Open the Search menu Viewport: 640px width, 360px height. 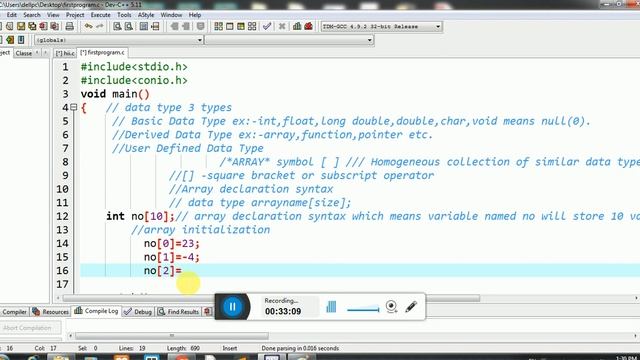(32, 15)
